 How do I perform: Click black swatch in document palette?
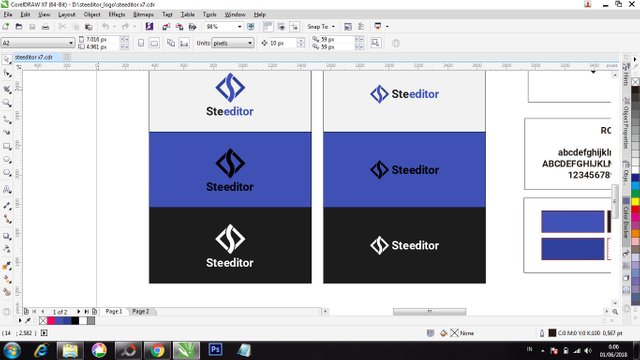(x=75, y=320)
